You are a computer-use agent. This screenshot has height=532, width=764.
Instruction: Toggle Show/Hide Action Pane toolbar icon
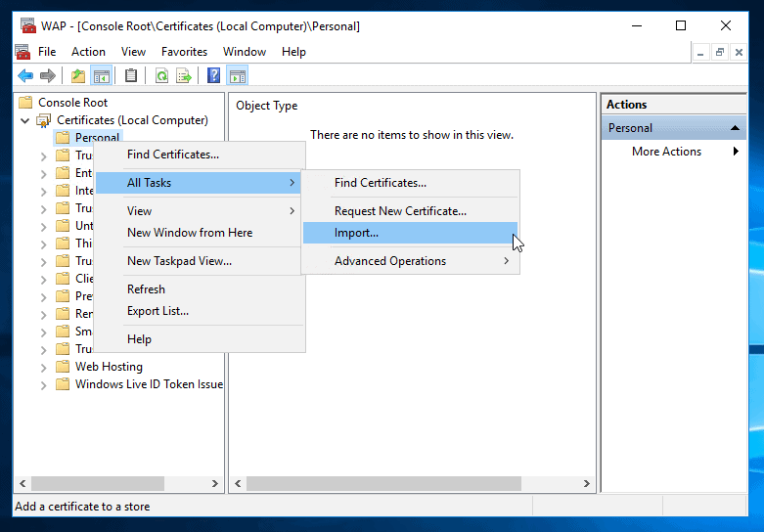[238, 76]
